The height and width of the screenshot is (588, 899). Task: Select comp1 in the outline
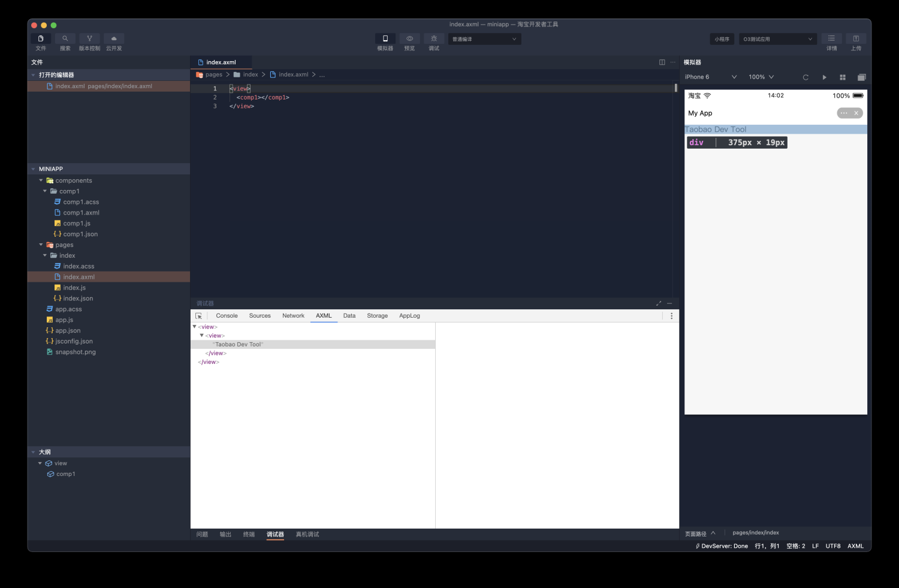[65, 474]
